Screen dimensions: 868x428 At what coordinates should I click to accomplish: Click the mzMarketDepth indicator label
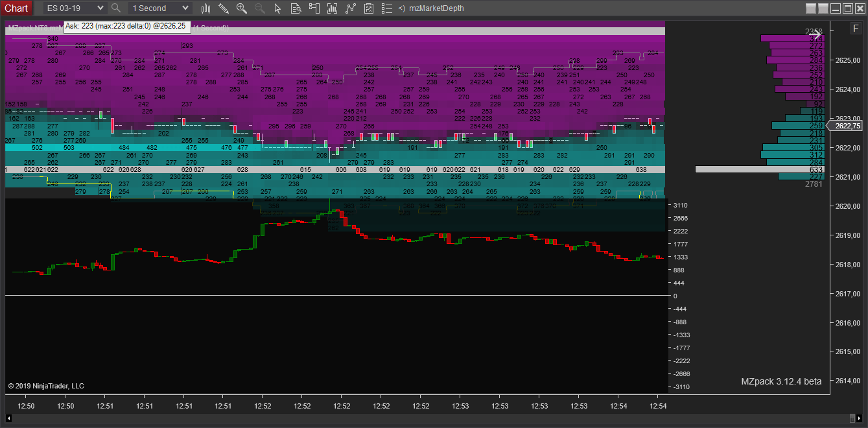coord(436,8)
